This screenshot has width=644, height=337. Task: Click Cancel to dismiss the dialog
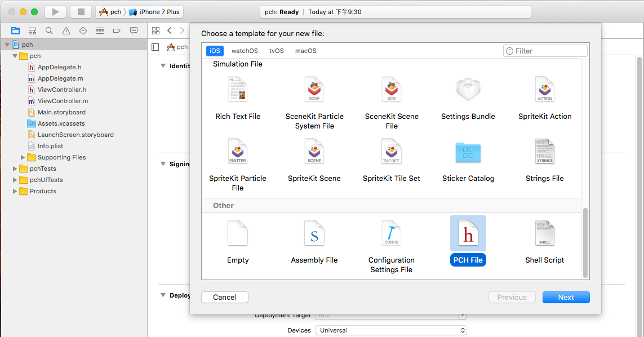224,297
